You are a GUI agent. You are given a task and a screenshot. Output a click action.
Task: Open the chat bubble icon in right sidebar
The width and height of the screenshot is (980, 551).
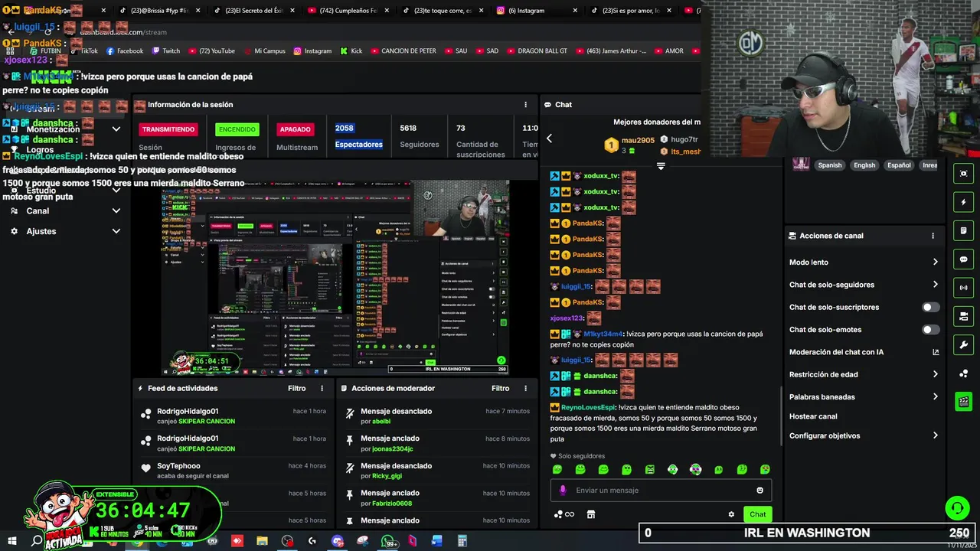pos(963,259)
